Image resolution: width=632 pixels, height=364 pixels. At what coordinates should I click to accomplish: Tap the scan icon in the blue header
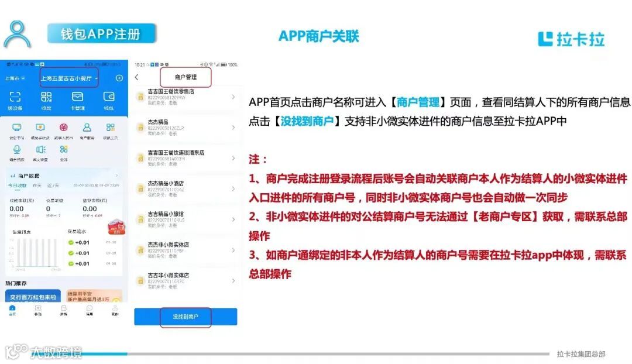click(15, 97)
